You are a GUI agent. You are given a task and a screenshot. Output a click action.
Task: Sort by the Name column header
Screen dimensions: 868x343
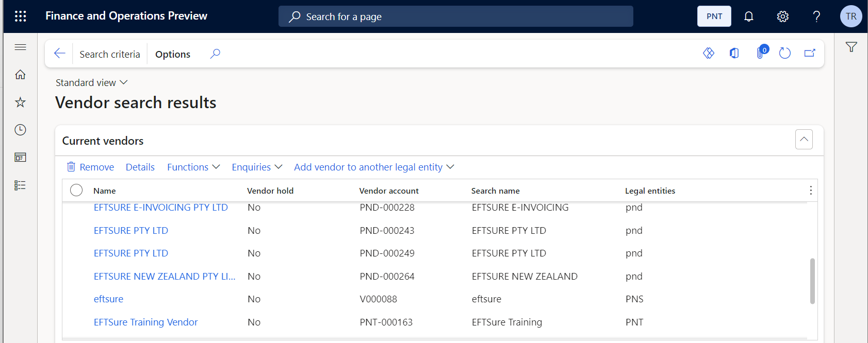(x=105, y=191)
